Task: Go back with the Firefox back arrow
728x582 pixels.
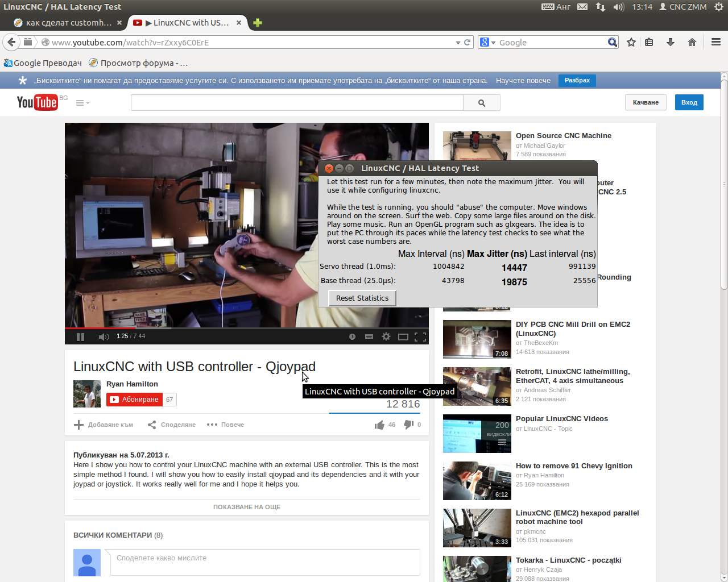Action: tap(11, 42)
